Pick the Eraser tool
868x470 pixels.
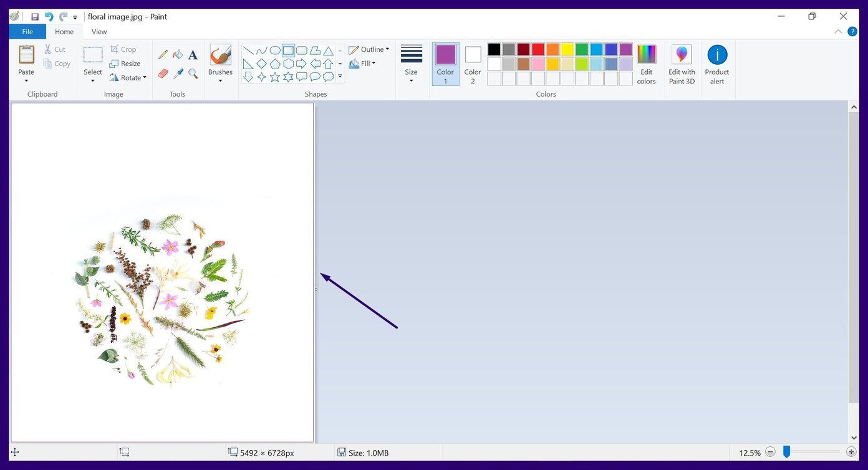[x=163, y=73]
